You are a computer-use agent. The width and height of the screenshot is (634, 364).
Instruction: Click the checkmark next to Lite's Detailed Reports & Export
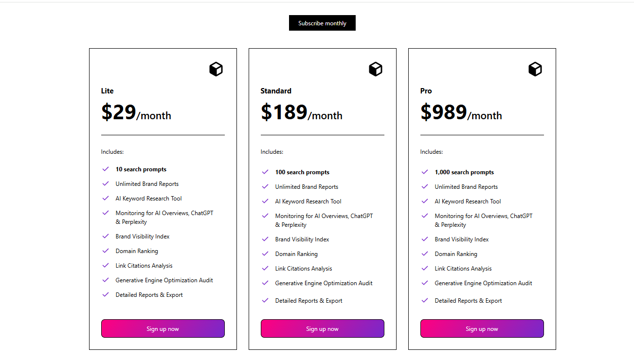tap(106, 294)
